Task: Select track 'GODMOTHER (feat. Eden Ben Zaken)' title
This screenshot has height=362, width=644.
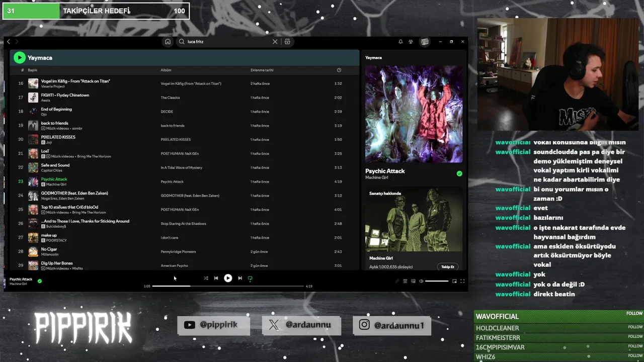Action: point(74,194)
